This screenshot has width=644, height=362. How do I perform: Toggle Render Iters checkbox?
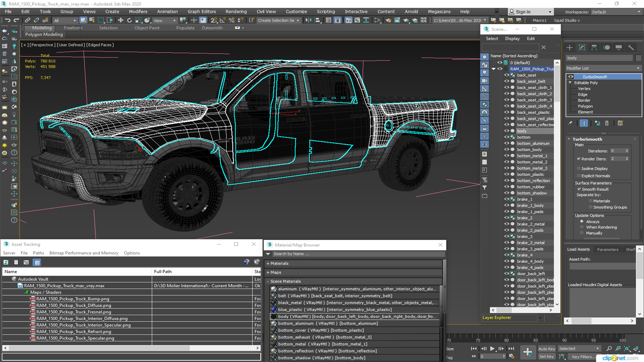point(579,159)
